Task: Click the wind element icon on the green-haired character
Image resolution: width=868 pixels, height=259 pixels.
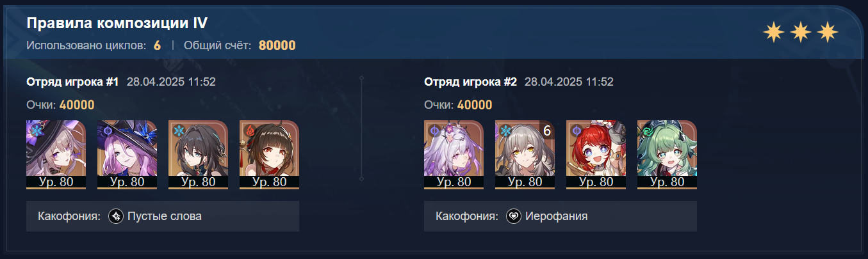Action: (646, 130)
